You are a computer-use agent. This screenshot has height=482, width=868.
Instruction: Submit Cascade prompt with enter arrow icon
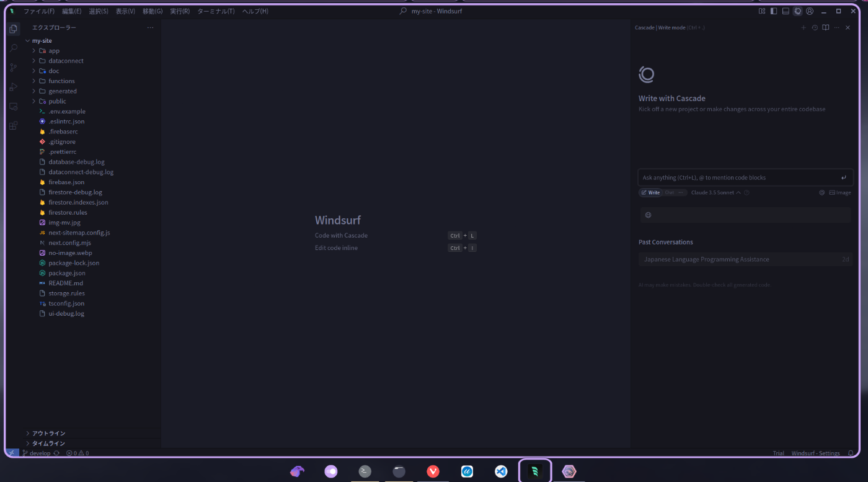pyautogui.click(x=844, y=178)
